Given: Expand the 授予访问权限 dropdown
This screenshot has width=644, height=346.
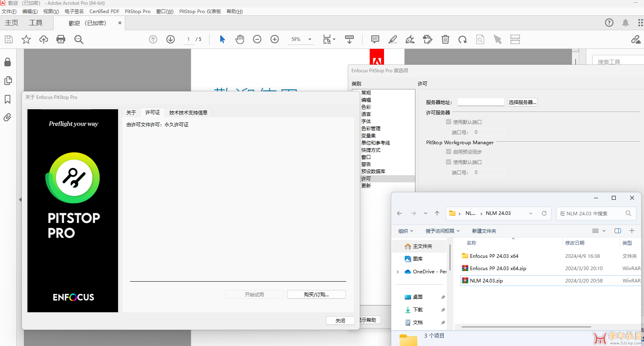Looking at the screenshot, I should point(442,231).
